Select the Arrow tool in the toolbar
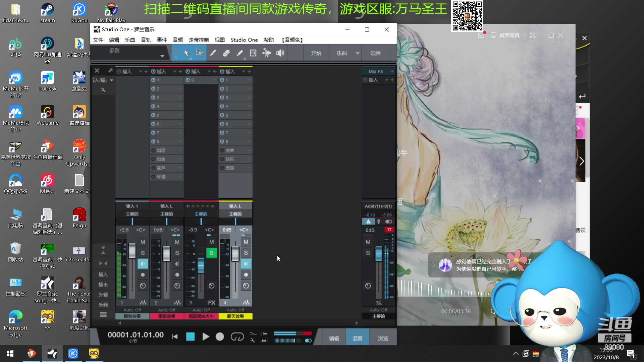The width and height of the screenshot is (644, 362). [186, 53]
